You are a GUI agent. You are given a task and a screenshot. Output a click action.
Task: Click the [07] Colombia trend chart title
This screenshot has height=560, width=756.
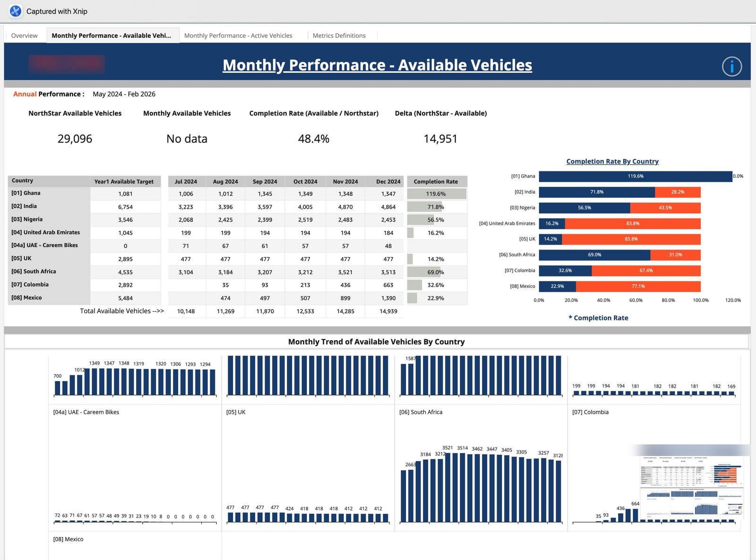tap(590, 412)
